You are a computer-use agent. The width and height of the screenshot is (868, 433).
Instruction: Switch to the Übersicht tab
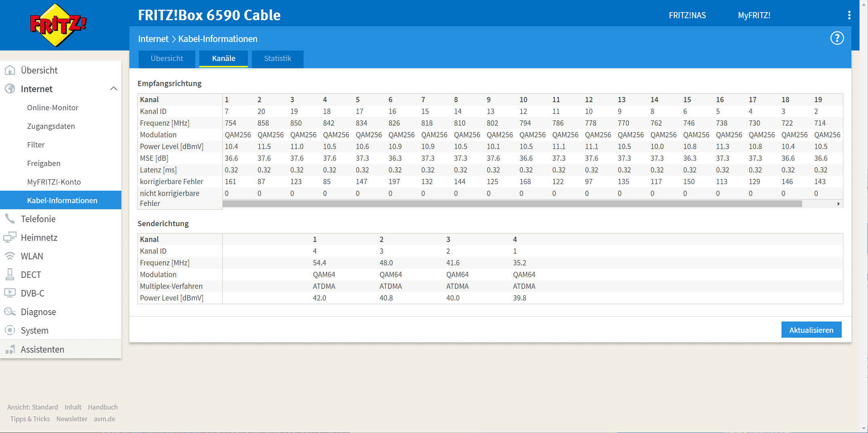(x=167, y=59)
